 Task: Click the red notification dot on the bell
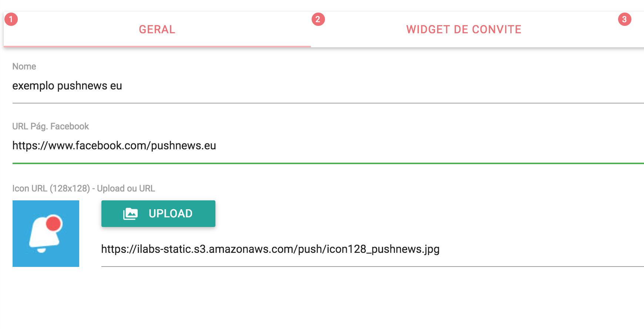(x=54, y=223)
